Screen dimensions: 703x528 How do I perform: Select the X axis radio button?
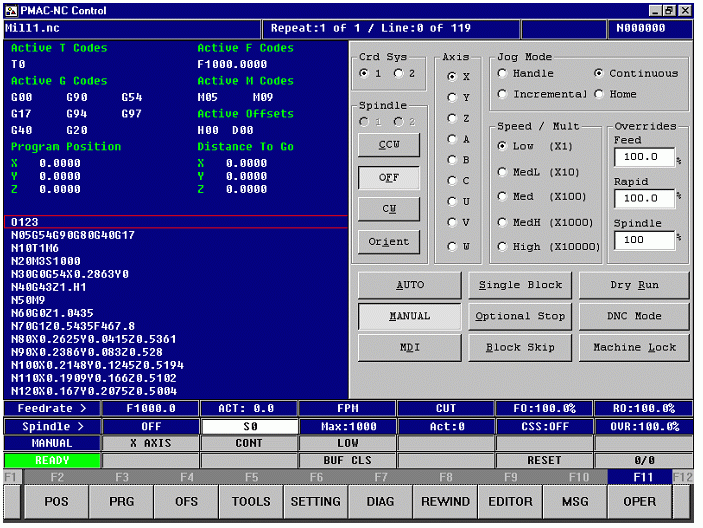(452, 77)
